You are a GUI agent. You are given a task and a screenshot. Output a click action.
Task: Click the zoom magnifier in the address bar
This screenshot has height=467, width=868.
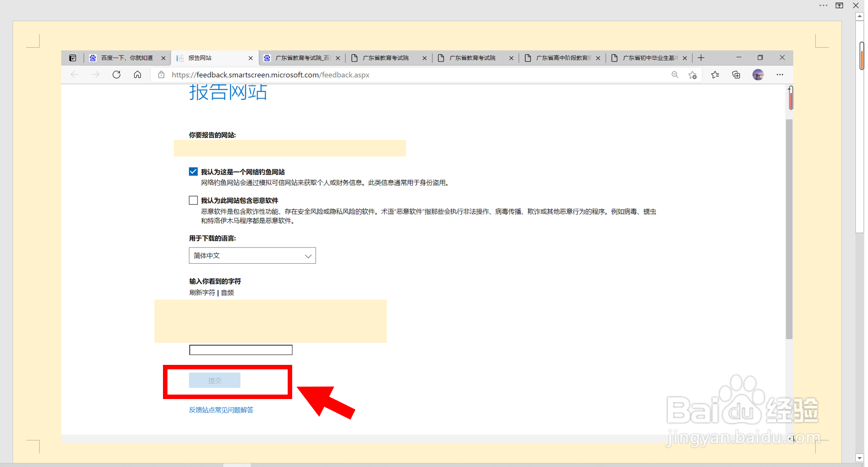pyautogui.click(x=674, y=75)
